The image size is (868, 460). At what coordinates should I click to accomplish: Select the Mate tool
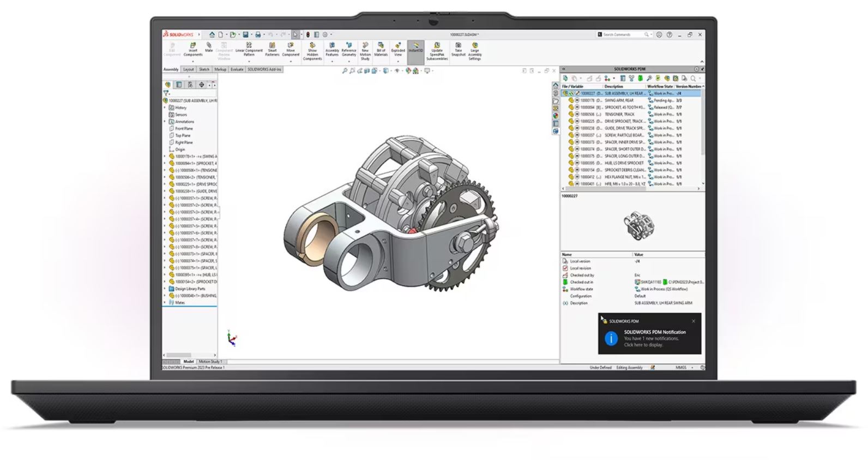tap(209, 47)
